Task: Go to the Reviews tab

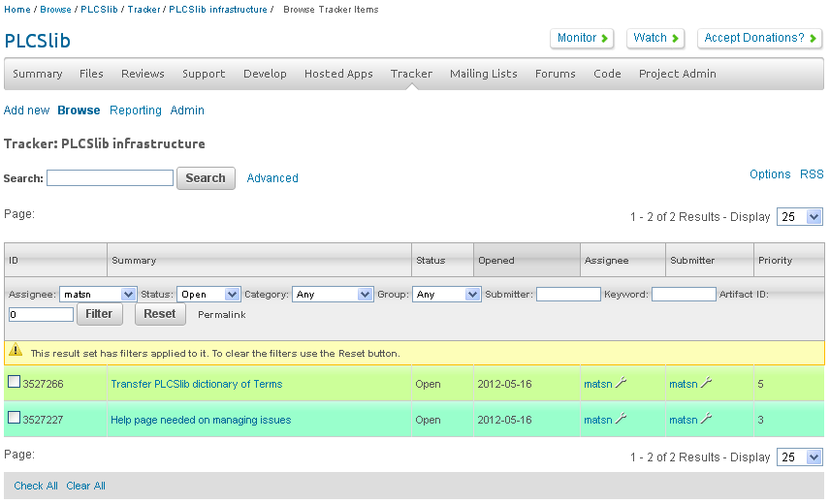Action: point(143,74)
